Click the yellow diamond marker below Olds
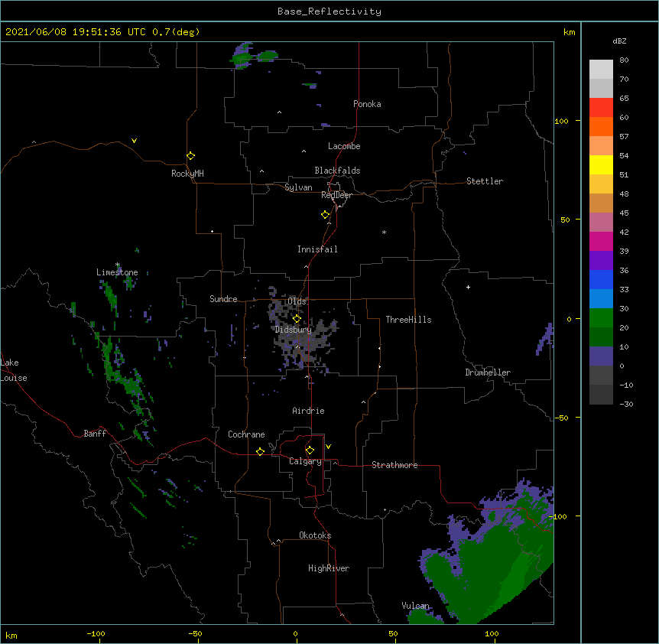 [297, 318]
